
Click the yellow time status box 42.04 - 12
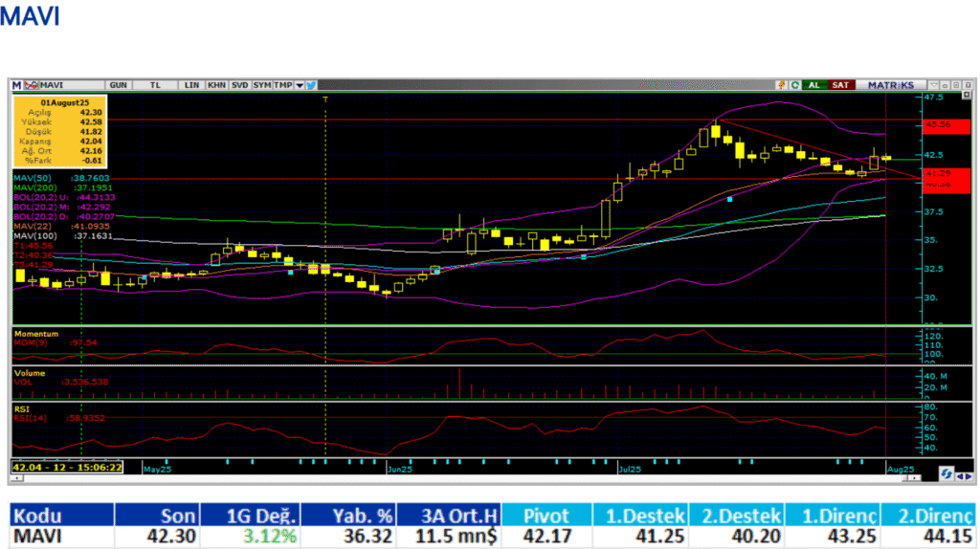pyautogui.click(x=68, y=467)
